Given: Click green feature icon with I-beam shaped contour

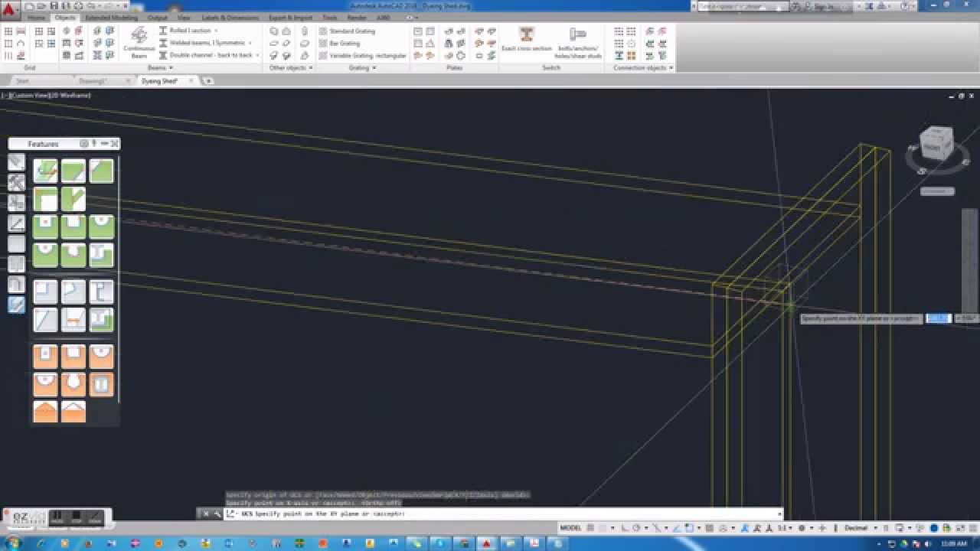Looking at the screenshot, I should (x=101, y=255).
